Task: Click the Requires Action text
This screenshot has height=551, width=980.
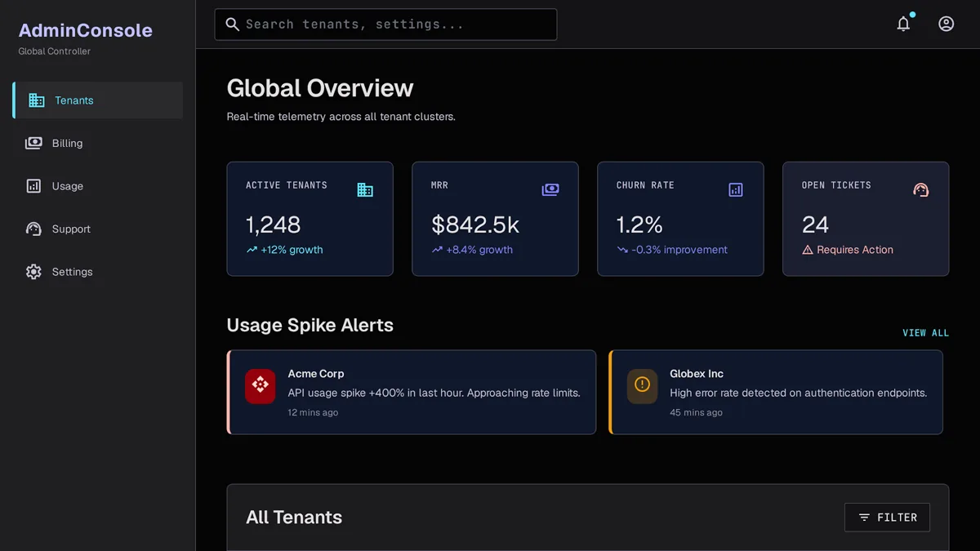Action: point(855,250)
